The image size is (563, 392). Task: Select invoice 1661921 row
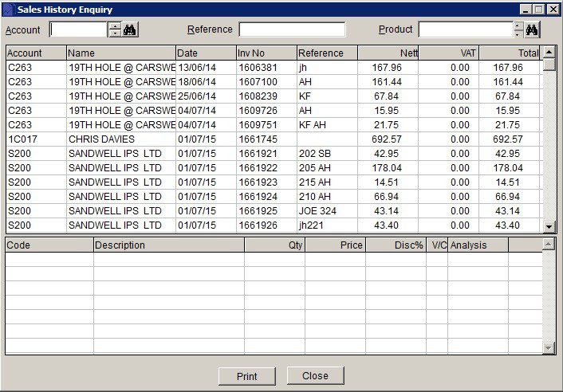tap(273, 154)
